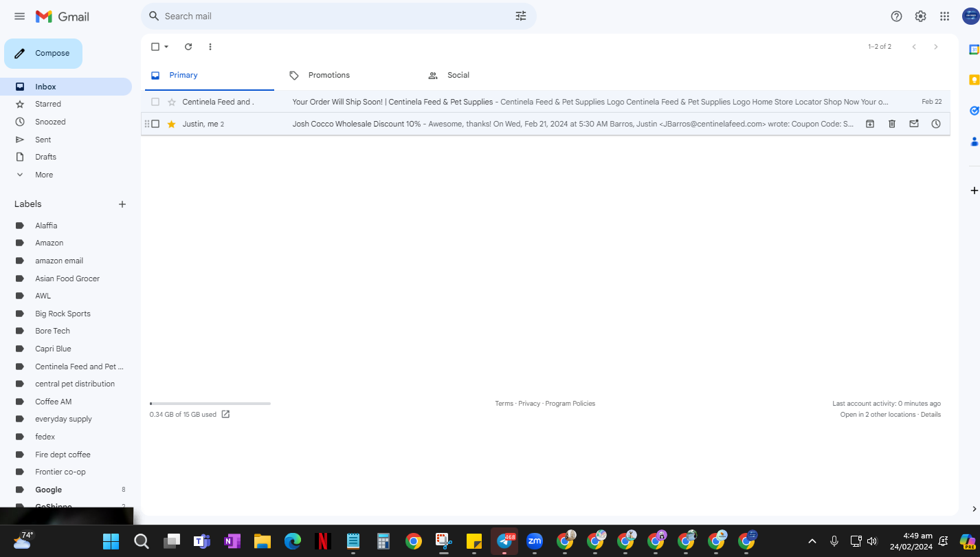Open the Privacy link
980x557 pixels.
pyautogui.click(x=529, y=404)
